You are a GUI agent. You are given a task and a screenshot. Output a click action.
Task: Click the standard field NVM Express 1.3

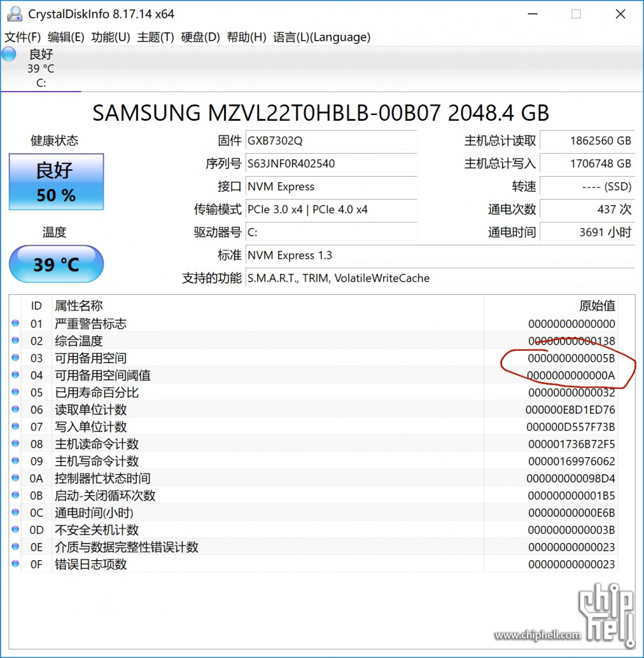(x=440, y=255)
